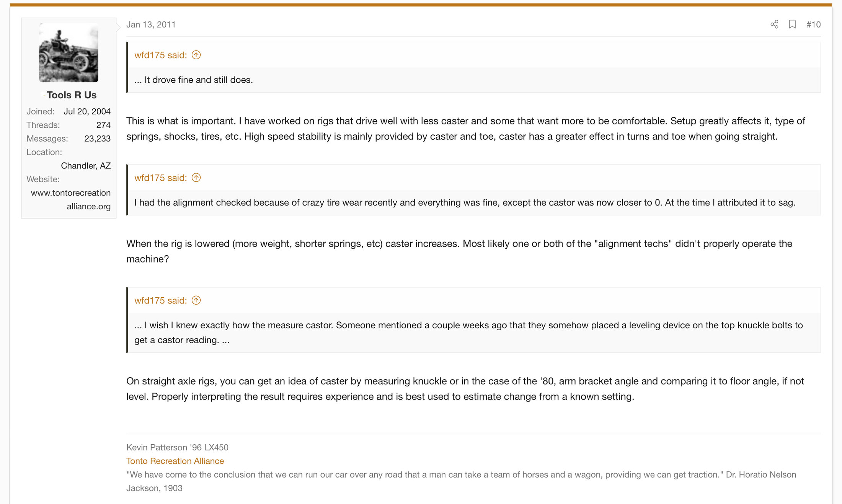Jump to source via first quote's arrow icon

pyautogui.click(x=196, y=55)
